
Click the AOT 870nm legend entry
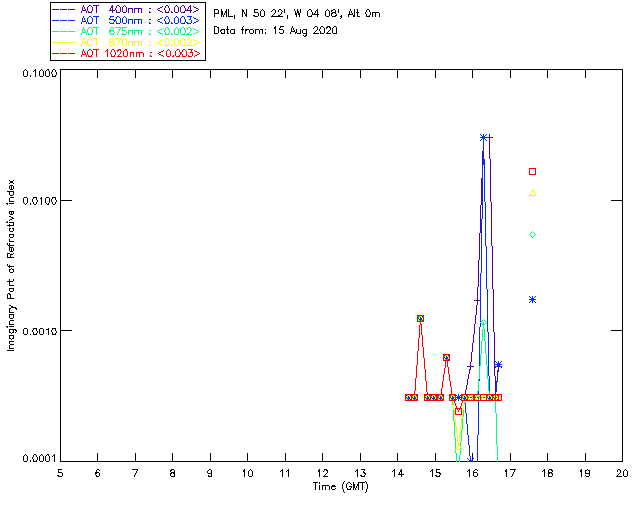(x=127, y=42)
